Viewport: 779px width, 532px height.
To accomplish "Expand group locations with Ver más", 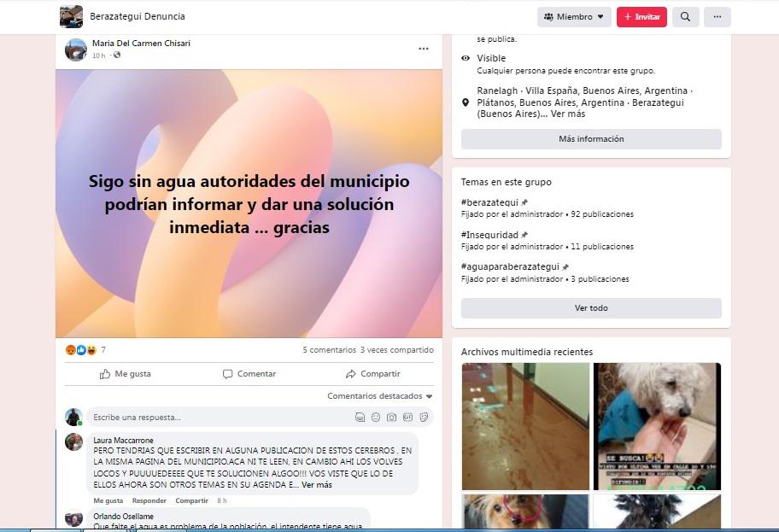I will click(568, 114).
